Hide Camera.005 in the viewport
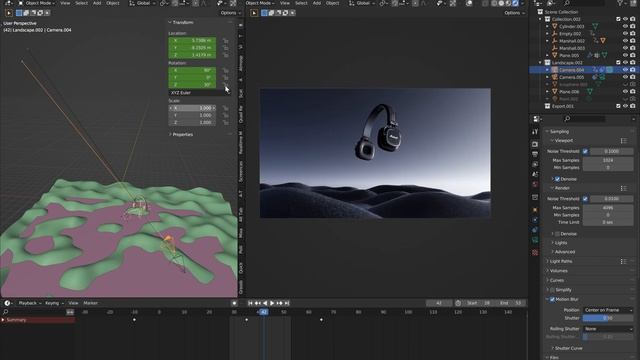 625,77
